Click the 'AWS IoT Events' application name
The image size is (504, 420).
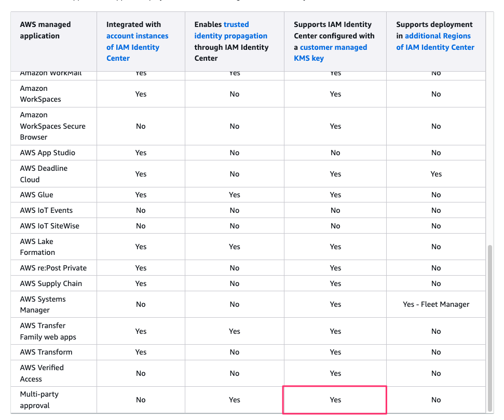click(46, 210)
